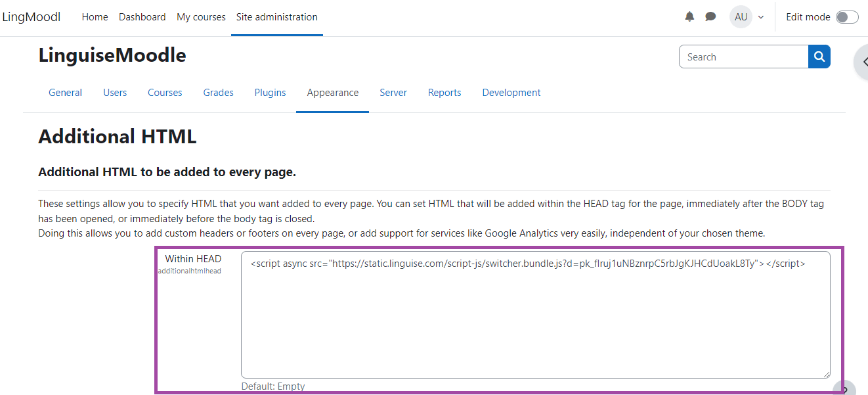
Task: Click the LingMoodl site name link
Action: [x=32, y=17]
